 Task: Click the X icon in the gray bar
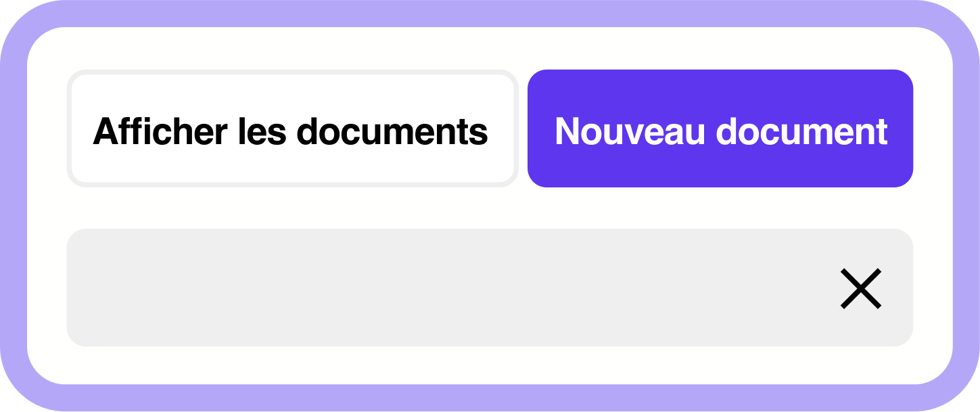point(860,288)
